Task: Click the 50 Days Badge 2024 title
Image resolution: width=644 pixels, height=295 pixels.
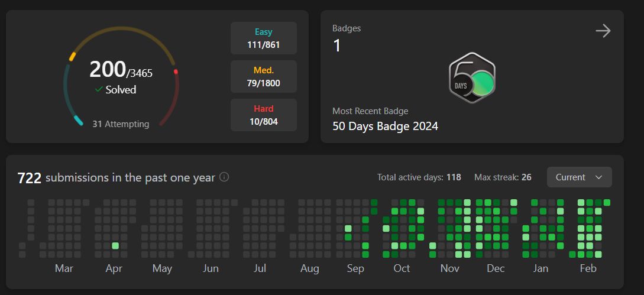Action: tap(385, 126)
